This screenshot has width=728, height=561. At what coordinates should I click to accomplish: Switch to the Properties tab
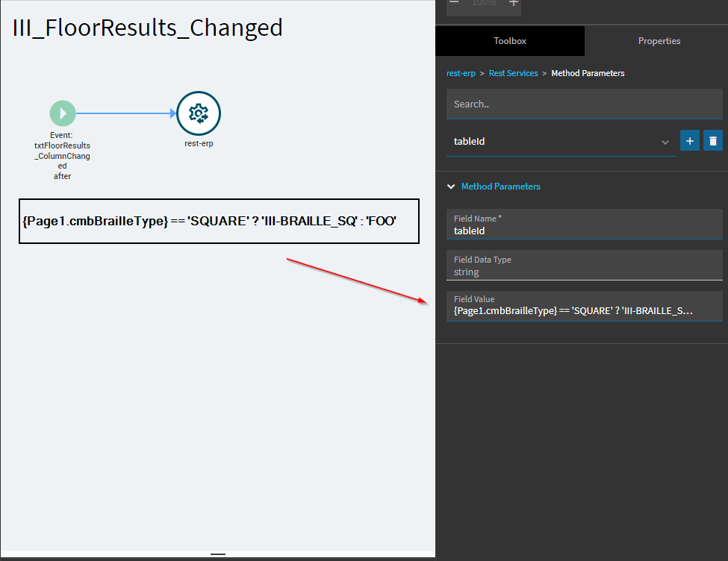[x=659, y=41]
